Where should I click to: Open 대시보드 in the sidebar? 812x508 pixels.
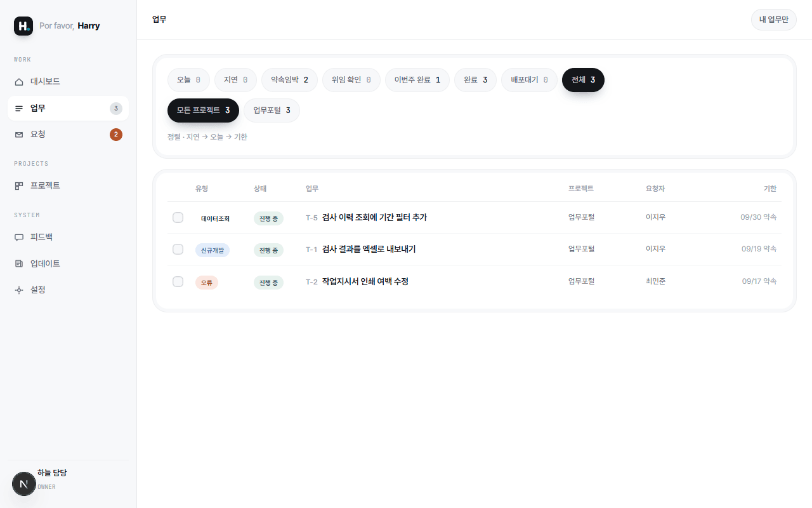coord(68,82)
